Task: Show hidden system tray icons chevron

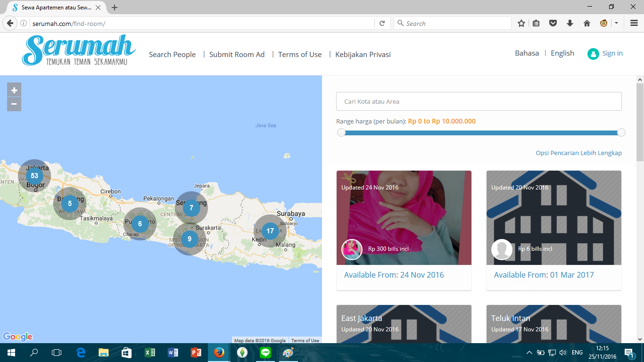Action: click(529, 353)
